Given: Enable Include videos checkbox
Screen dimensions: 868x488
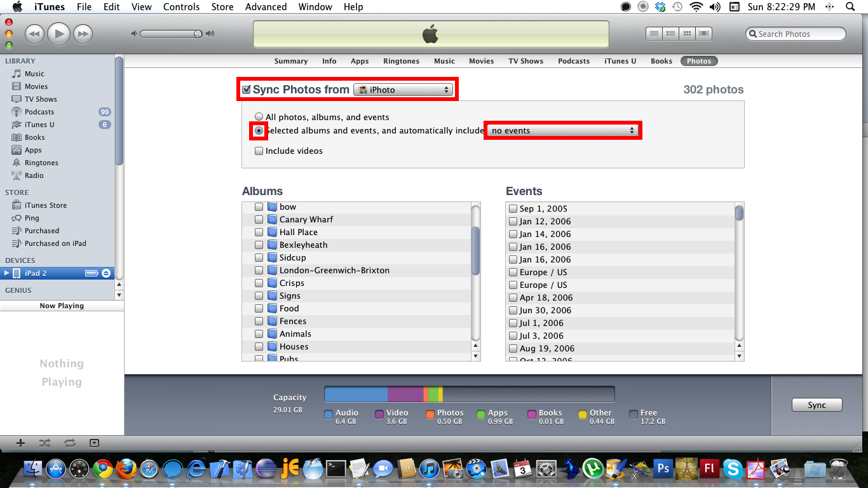Looking at the screenshot, I should point(259,151).
